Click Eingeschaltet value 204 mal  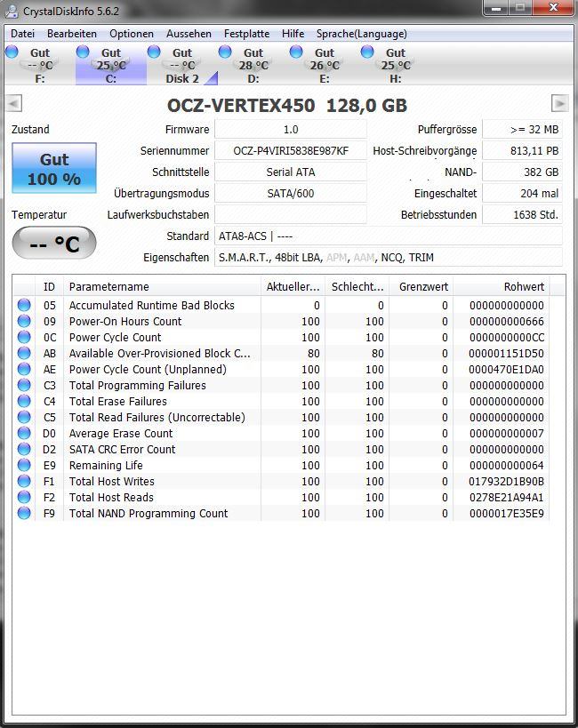click(522, 194)
